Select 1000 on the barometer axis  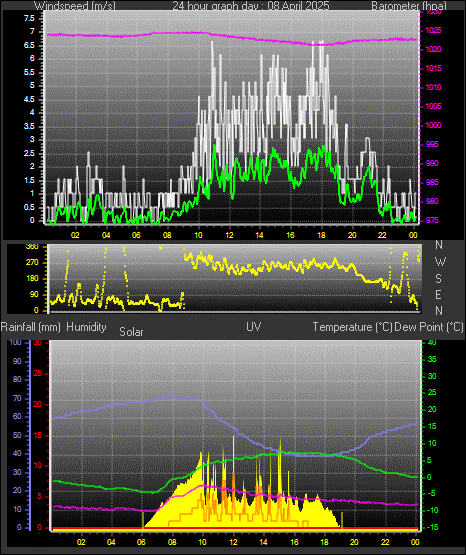pyautogui.click(x=433, y=125)
